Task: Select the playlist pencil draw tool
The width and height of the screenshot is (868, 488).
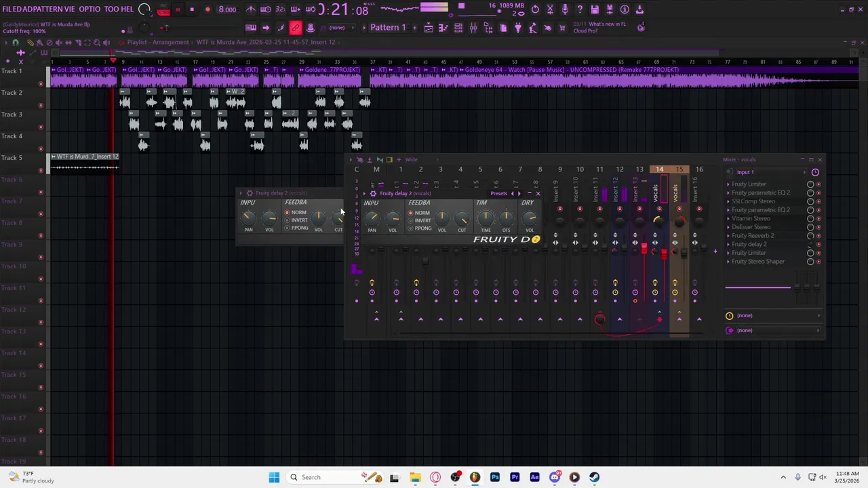Action: click(31, 43)
